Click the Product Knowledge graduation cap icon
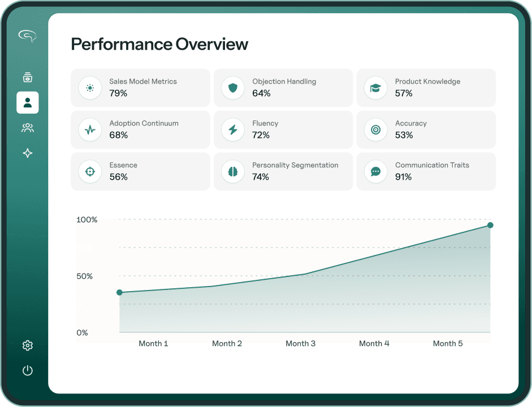Image resolution: width=532 pixels, height=407 pixels. click(x=375, y=88)
